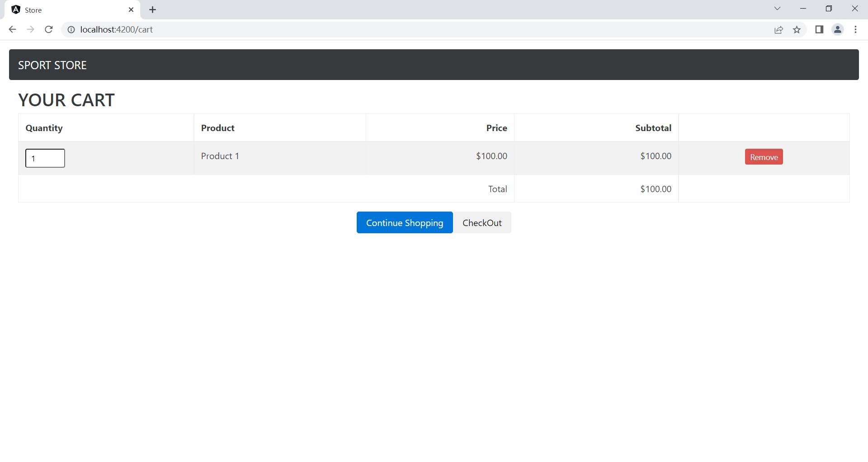
Task: Open the Chrome profile avatar menu
Action: pyautogui.click(x=838, y=29)
